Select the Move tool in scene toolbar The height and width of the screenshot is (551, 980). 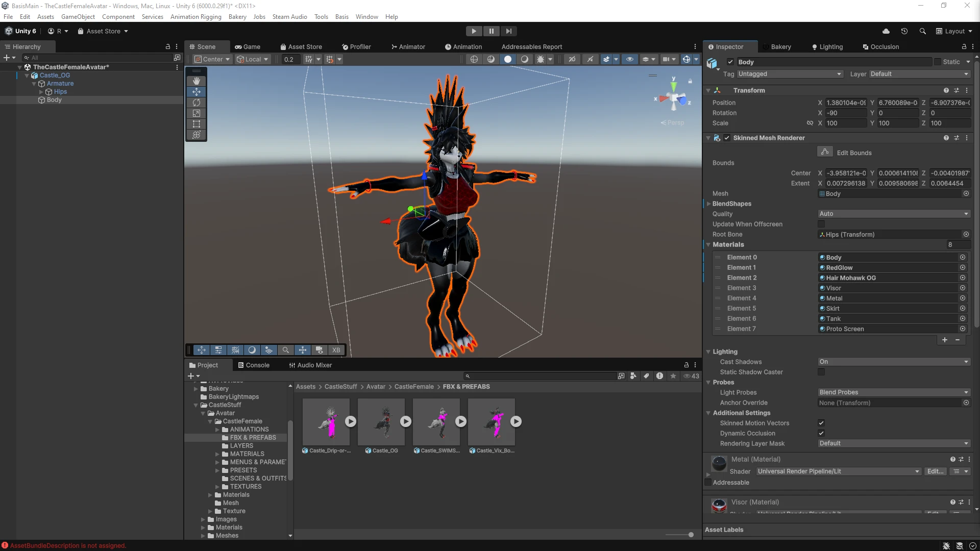(196, 92)
